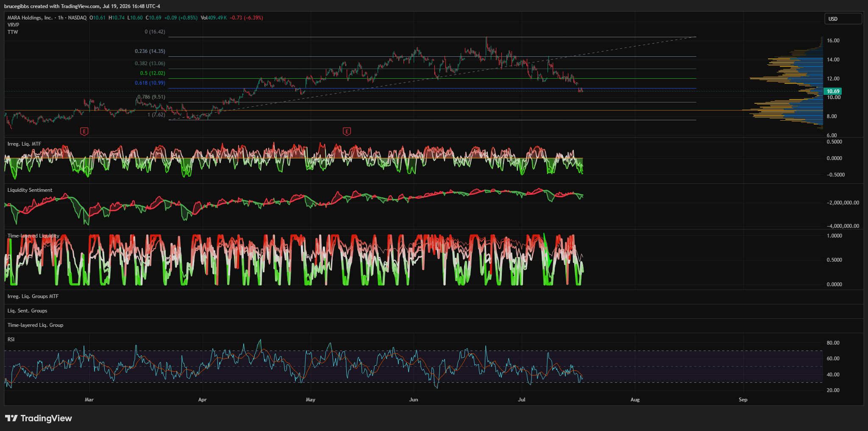This screenshot has width=868, height=431.
Task: Click the Fibonacci label 0.5 (12.02)
Action: (153, 73)
